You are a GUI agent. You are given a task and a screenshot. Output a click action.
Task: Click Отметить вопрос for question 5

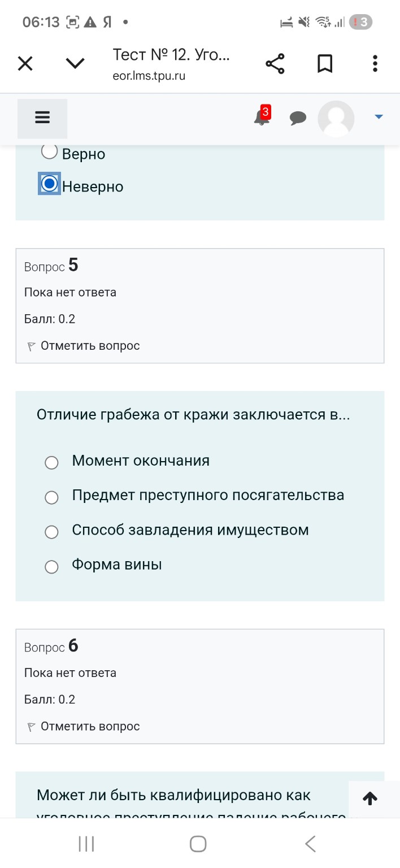tap(90, 345)
